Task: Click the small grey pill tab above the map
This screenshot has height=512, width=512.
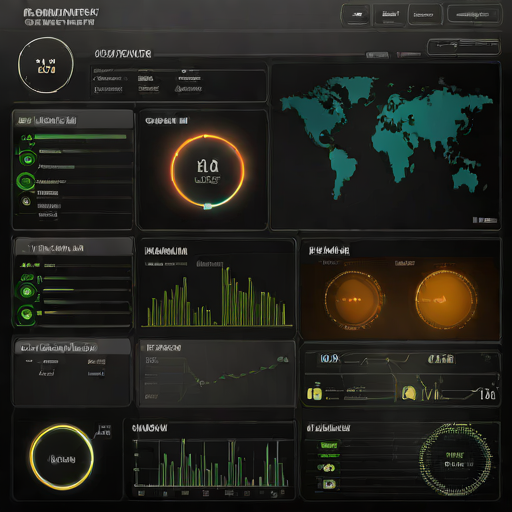Action: 377,55
